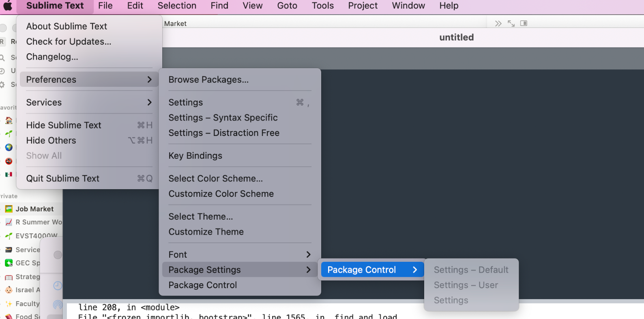644x319 pixels.
Task: Click the R Summer chart icon
Action: 9,222
